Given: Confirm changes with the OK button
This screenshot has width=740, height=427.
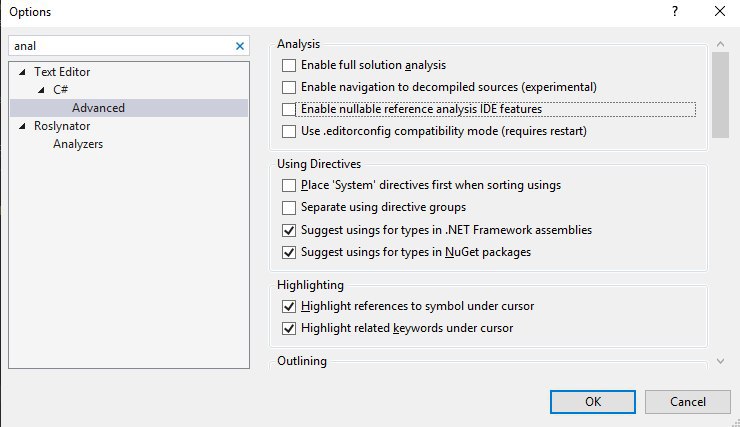Looking at the screenshot, I should coord(593,402).
